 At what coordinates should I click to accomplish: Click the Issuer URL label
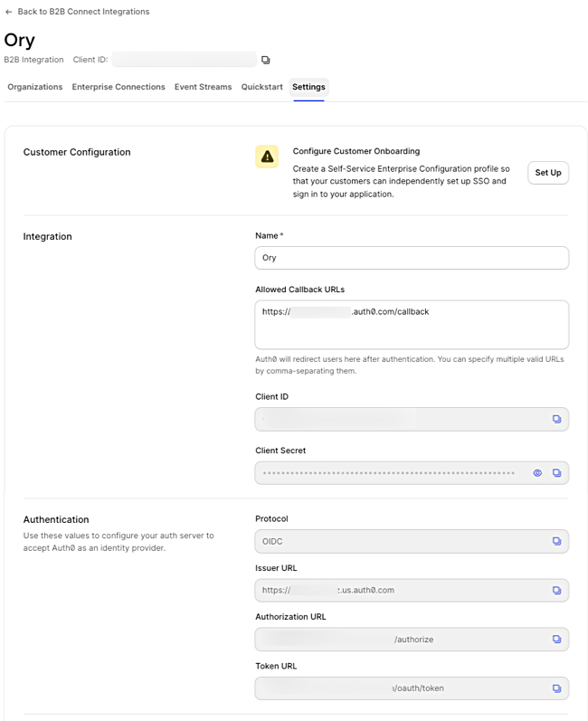pos(276,568)
